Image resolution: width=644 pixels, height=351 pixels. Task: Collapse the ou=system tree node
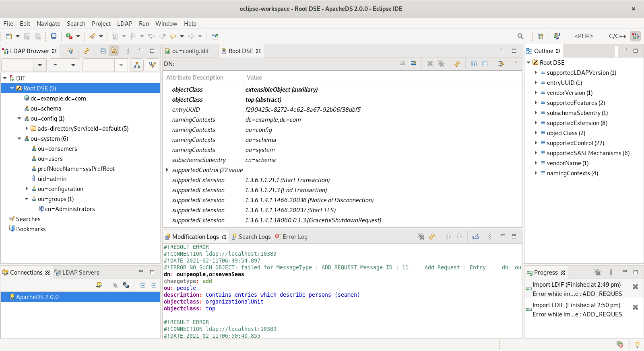pyautogui.click(x=19, y=139)
